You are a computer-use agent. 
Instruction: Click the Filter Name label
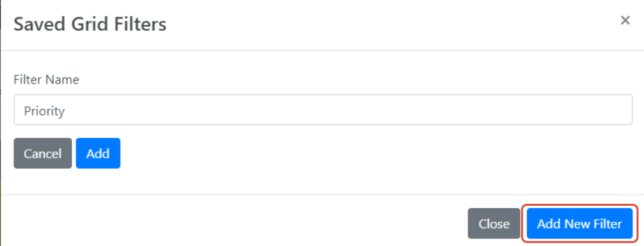(46, 80)
